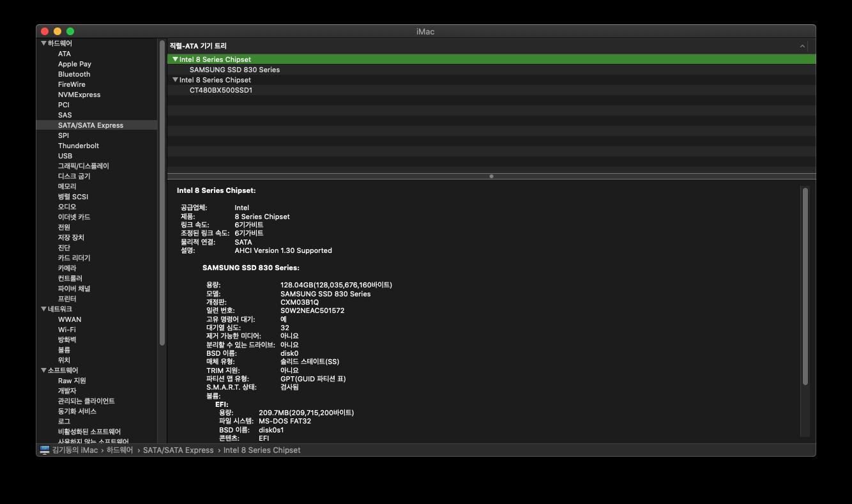The height and width of the screenshot is (504, 852).
Task: Click Intel 8 Series Chipset in path bar
Action: [262, 450]
